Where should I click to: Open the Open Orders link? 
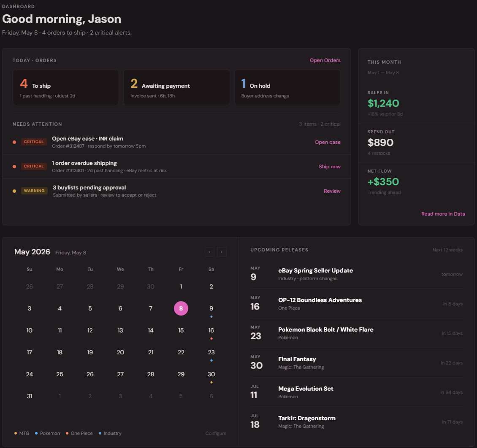pyautogui.click(x=325, y=60)
